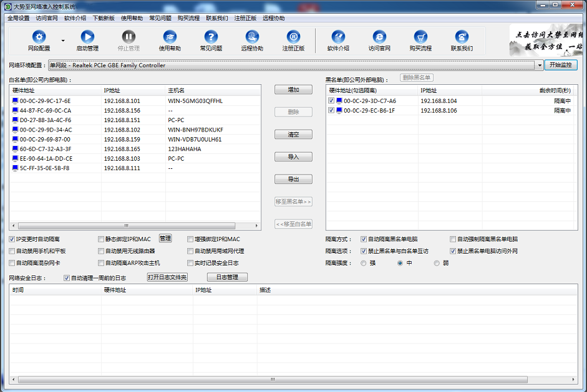Click whitelist scrollbar right arrow

(x=256, y=226)
